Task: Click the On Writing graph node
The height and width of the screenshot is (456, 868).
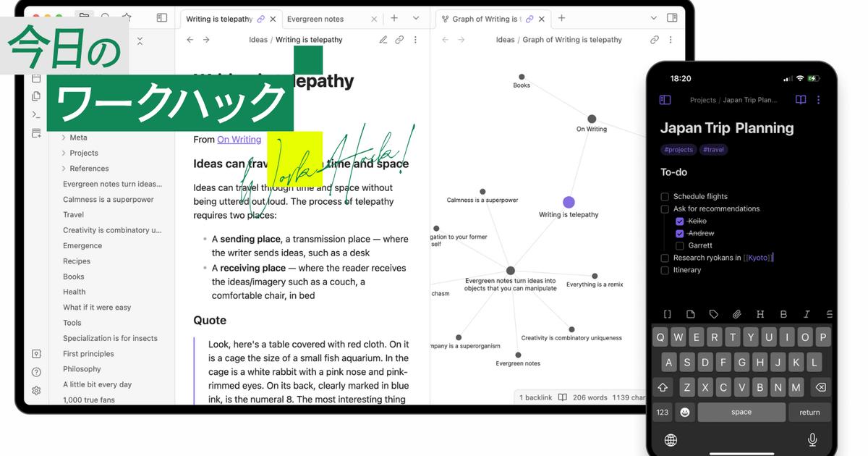Action: click(x=592, y=119)
